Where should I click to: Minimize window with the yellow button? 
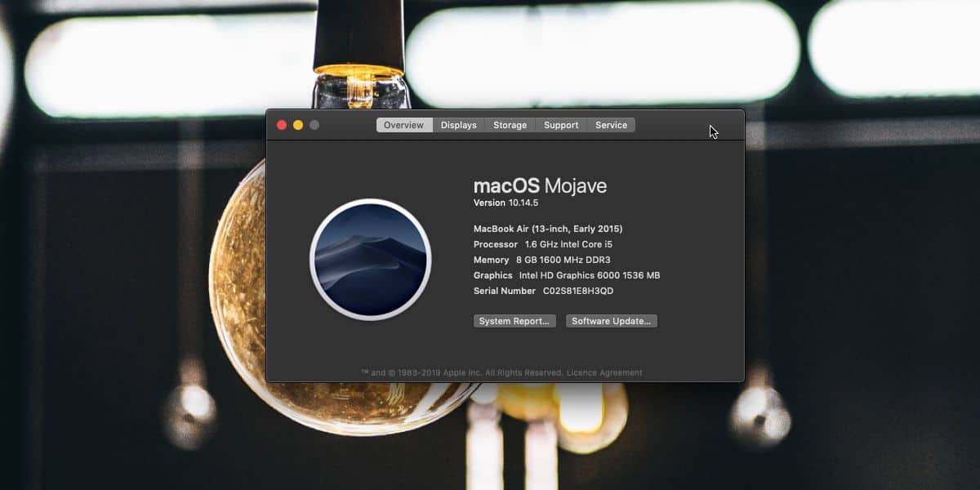pos(298,125)
